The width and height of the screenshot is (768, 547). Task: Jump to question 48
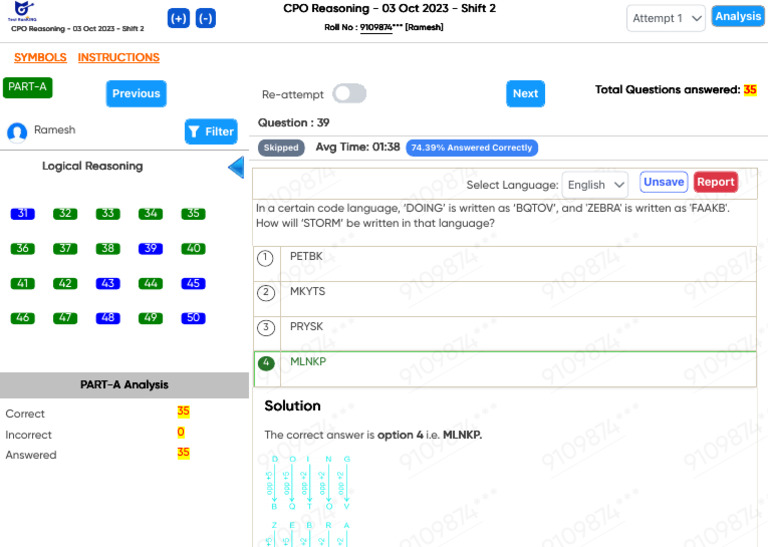(108, 318)
